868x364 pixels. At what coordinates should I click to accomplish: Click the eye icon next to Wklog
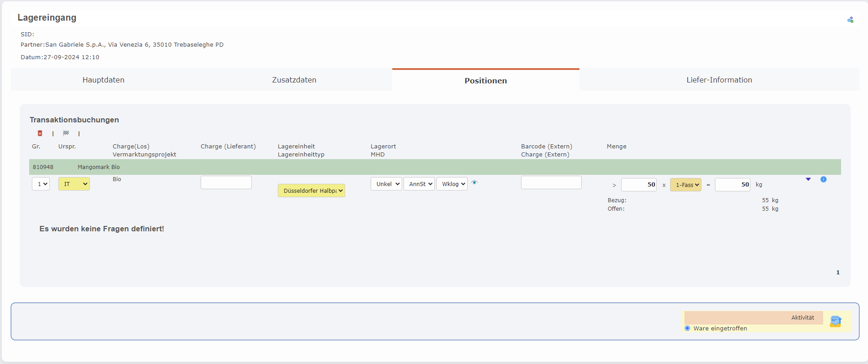[474, 182]
